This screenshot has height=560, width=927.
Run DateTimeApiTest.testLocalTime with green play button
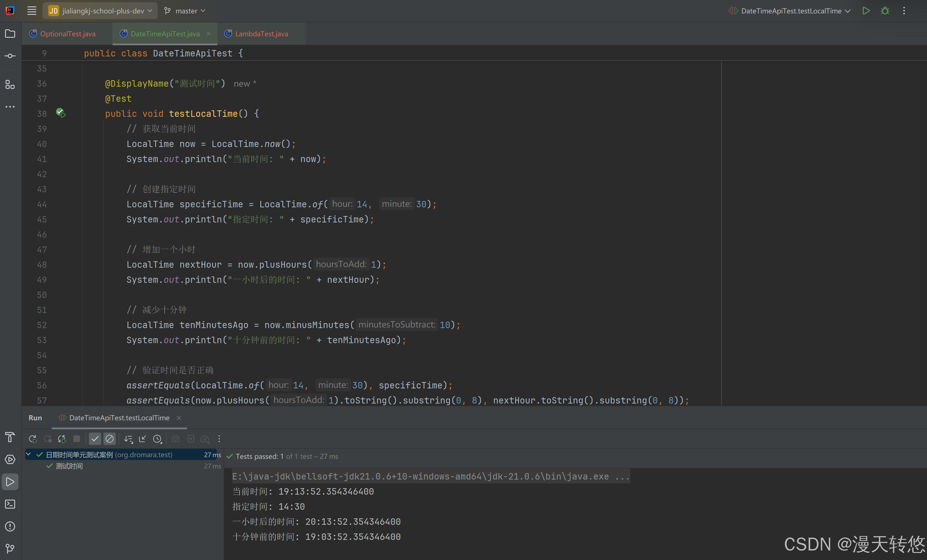click(x=866, y=11)
